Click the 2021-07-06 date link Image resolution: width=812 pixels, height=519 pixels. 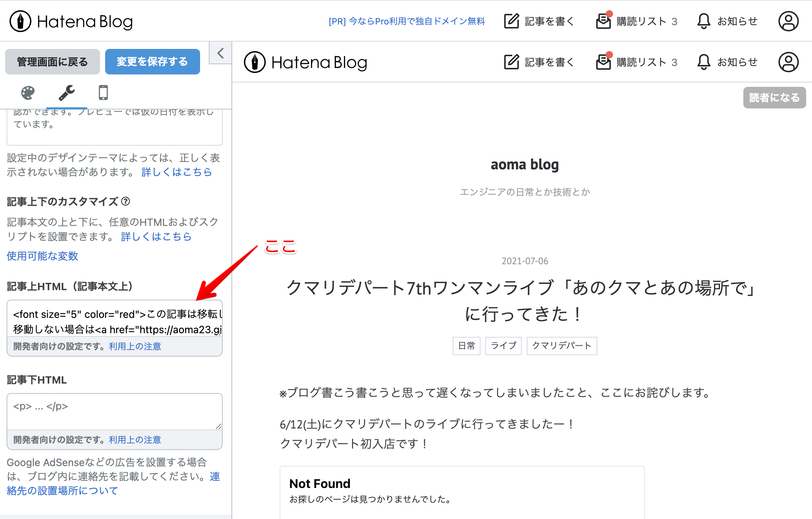(525, 261)
